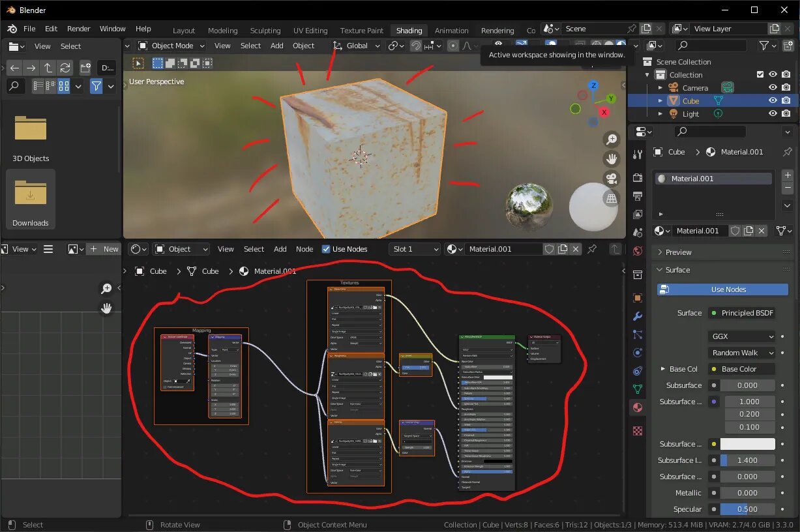Open the Downloads folder
The image size is (800, 532).
point(31,199)
